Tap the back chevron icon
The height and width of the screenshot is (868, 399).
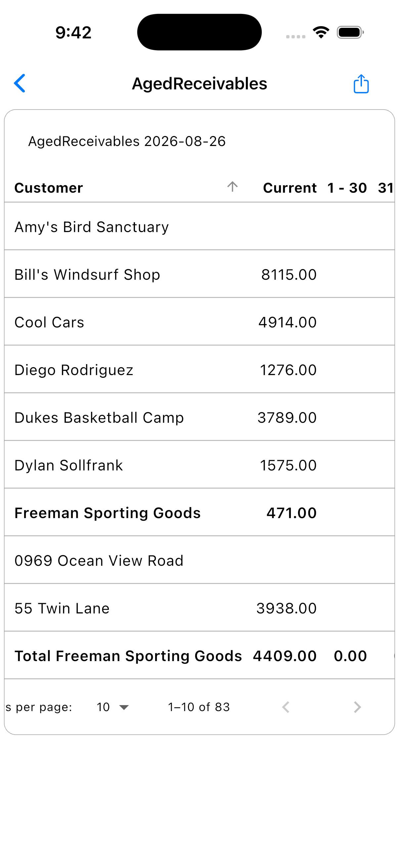point(20,83)
